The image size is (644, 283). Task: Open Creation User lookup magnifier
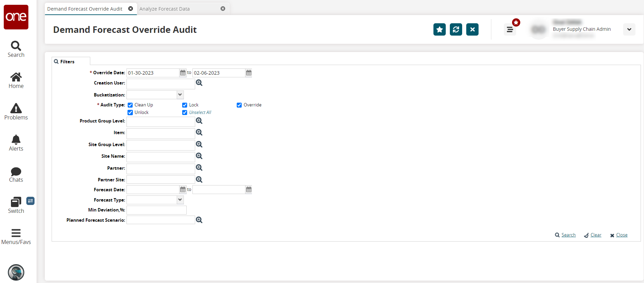(199, 83)
